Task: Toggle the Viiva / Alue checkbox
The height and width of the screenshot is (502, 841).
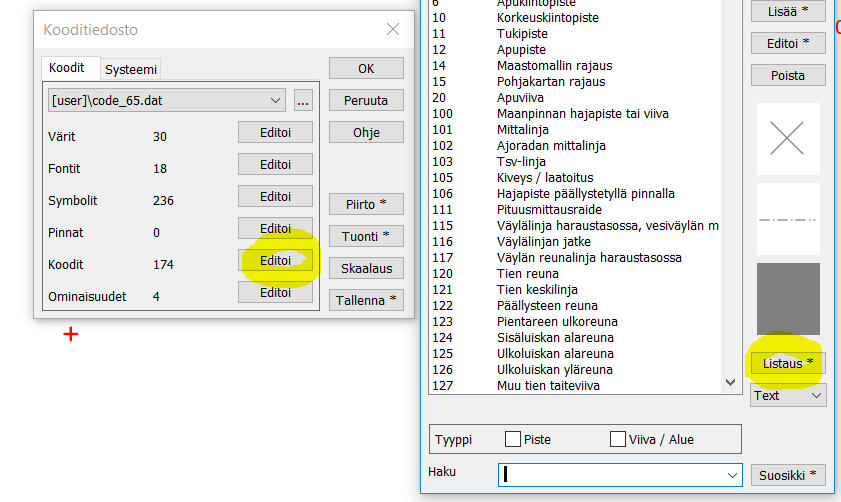Action: (x=617, y=439)
